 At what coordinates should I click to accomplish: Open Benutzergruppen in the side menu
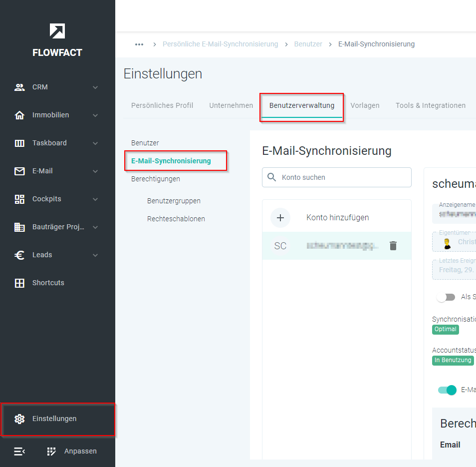pyautogui.click(x=174, y=201)
